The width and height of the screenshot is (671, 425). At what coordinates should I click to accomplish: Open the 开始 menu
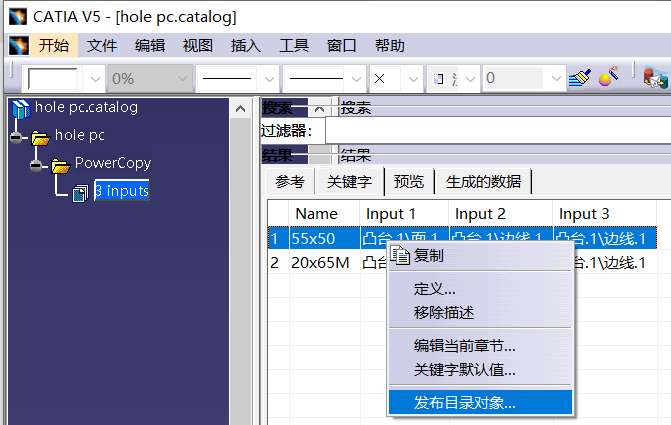54,45
